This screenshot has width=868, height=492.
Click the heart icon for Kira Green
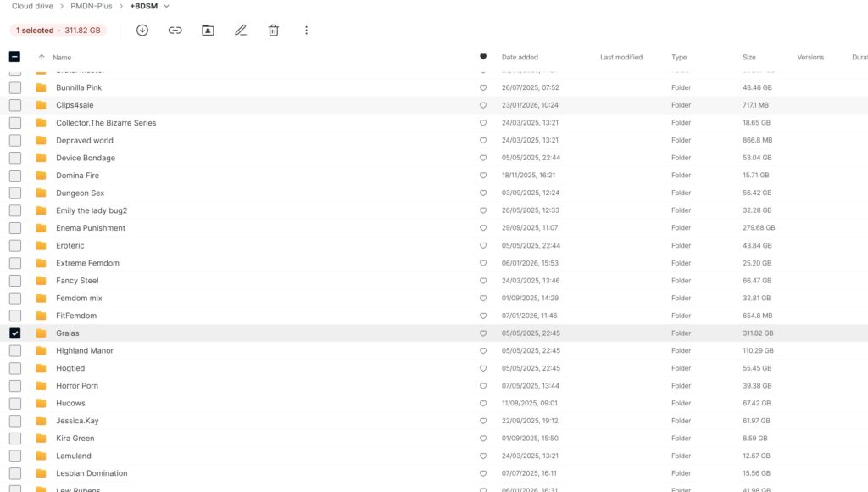tap(483, 439)
